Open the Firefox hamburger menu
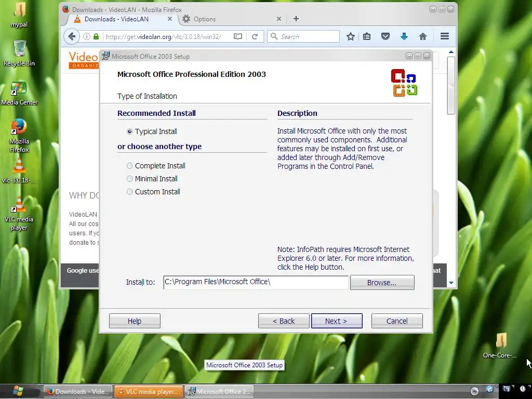532x399 pixels. [x=445, y=36]
